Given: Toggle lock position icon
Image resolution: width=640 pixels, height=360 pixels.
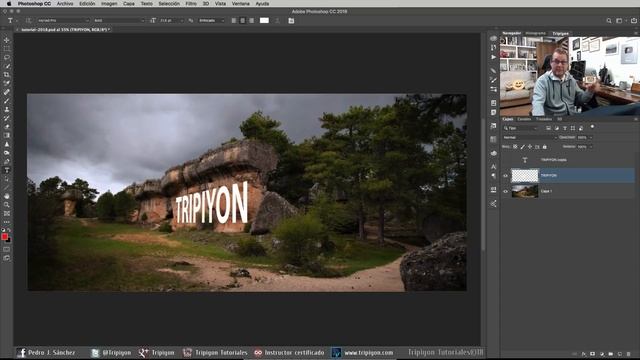Looking at the screenshot, I should [530, 147].
